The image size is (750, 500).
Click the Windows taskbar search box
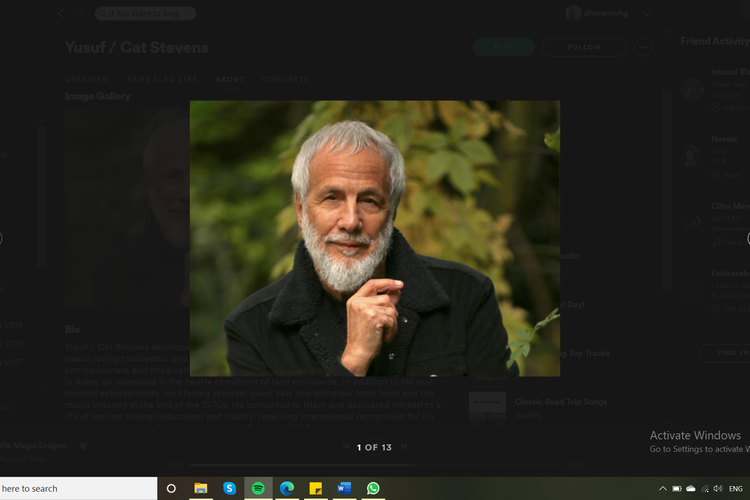coord(78,488)
